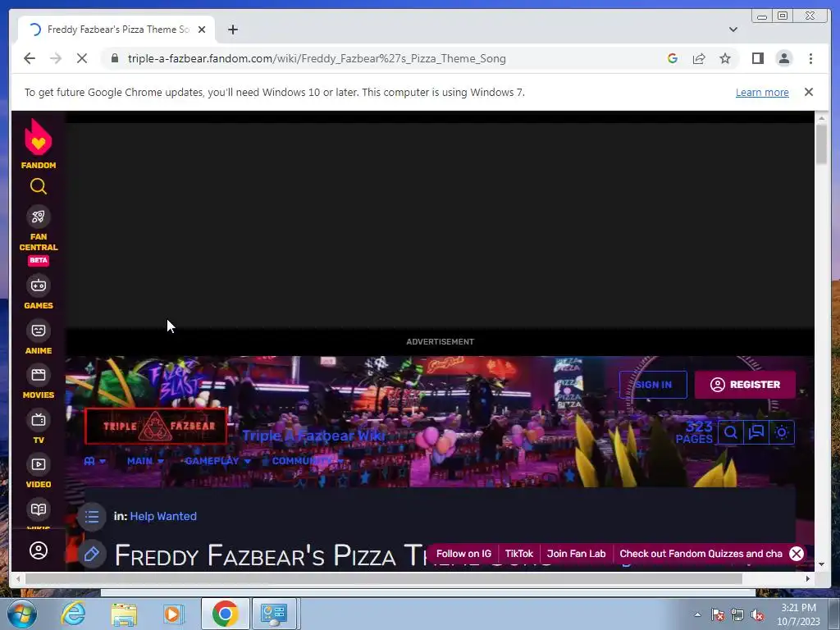
Task: Open the user profile icon at sidebar bottom
Action: 38,550
